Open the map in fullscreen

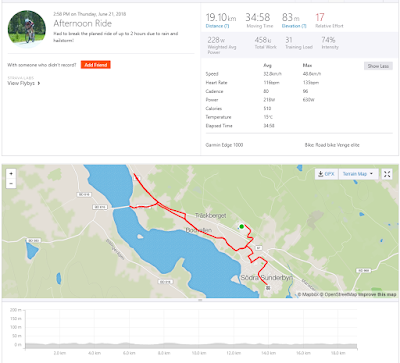point(387,174)
